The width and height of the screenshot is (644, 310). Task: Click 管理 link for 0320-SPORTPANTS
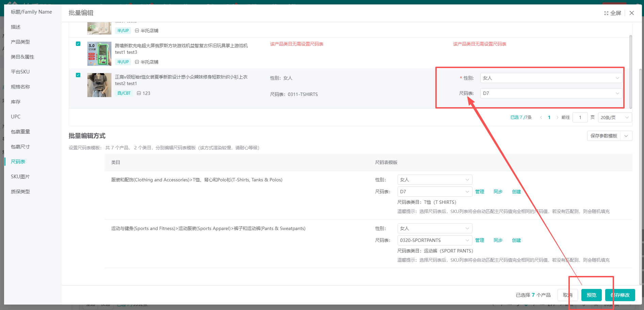point(480,240)
